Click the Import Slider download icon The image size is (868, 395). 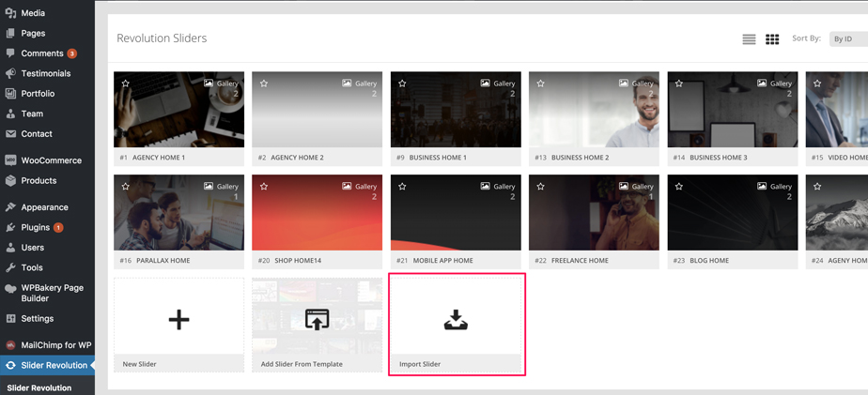(x=456, y=320)
